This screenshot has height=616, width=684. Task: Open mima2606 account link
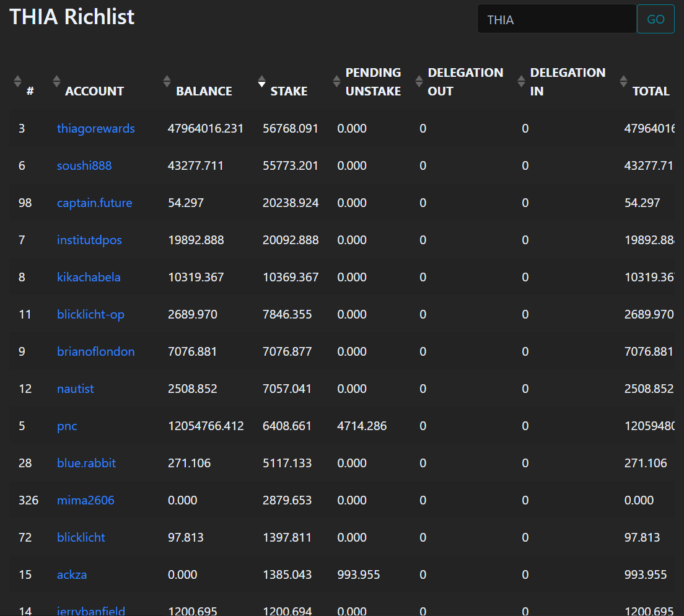(85, 500)
